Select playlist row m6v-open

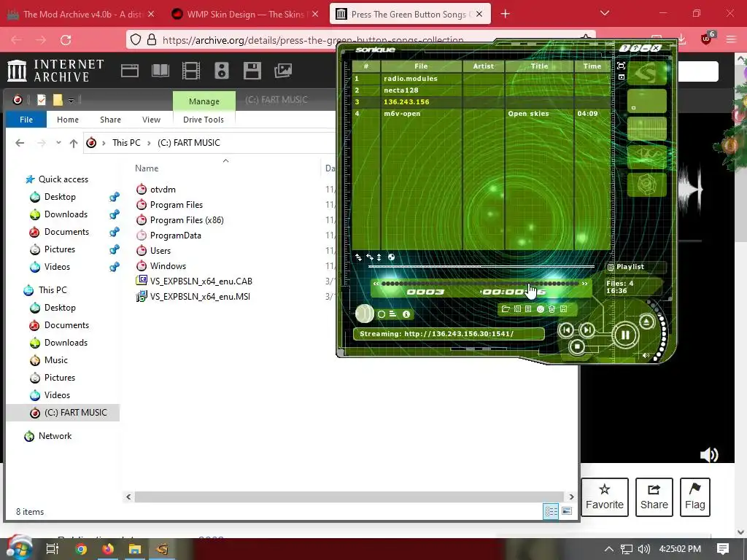(481, 113)
